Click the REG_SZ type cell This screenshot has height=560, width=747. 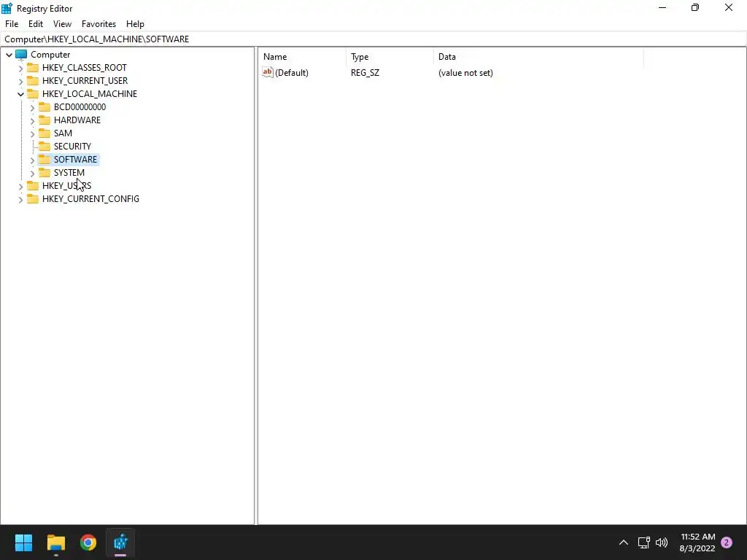(365, 73)
